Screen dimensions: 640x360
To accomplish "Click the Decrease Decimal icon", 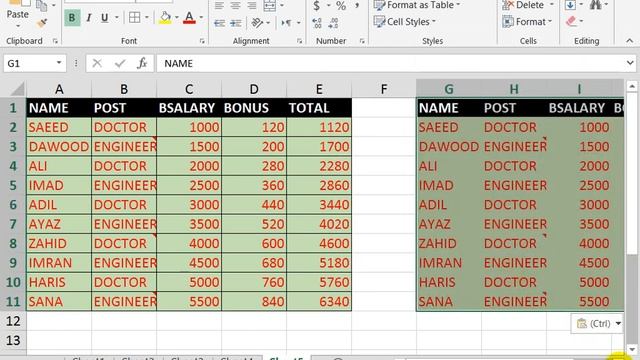I will click(x=333, y=23).
